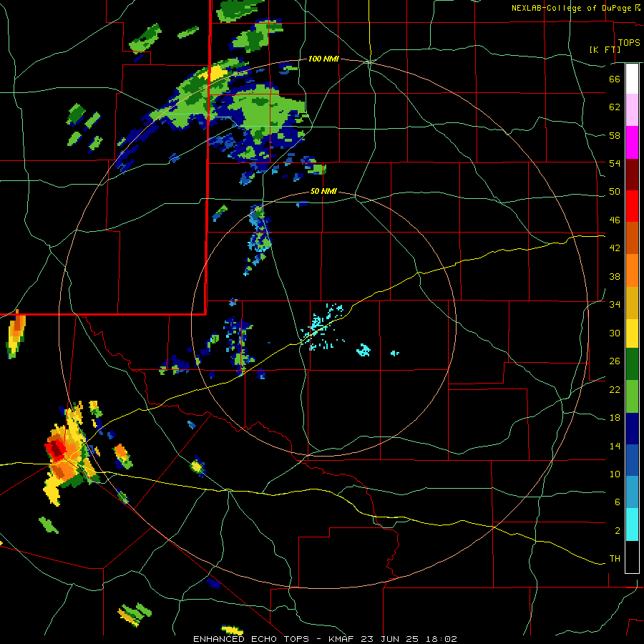
Task: Click the '38' legend value
Action: coord(615,276)
